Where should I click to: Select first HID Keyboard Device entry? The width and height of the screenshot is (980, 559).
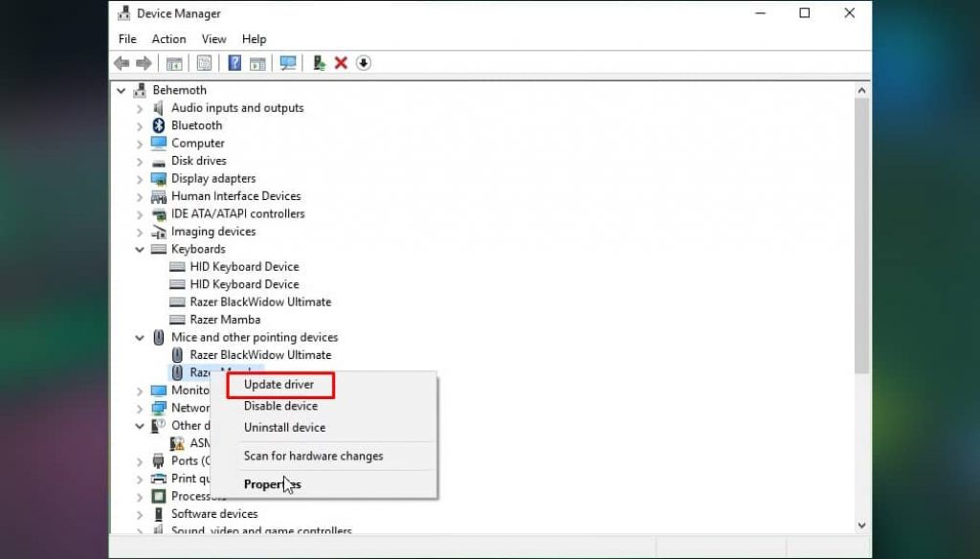click(244, 267)
